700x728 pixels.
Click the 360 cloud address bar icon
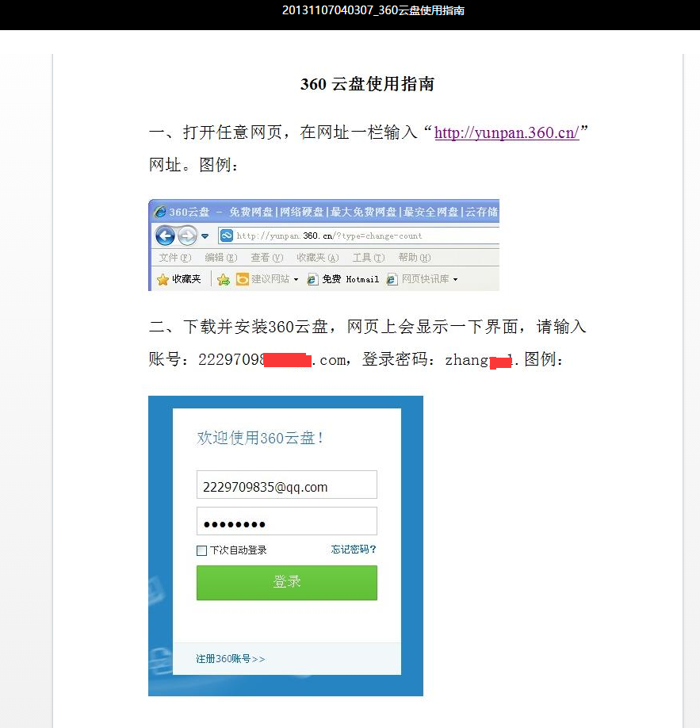click(x=227, y=236)
